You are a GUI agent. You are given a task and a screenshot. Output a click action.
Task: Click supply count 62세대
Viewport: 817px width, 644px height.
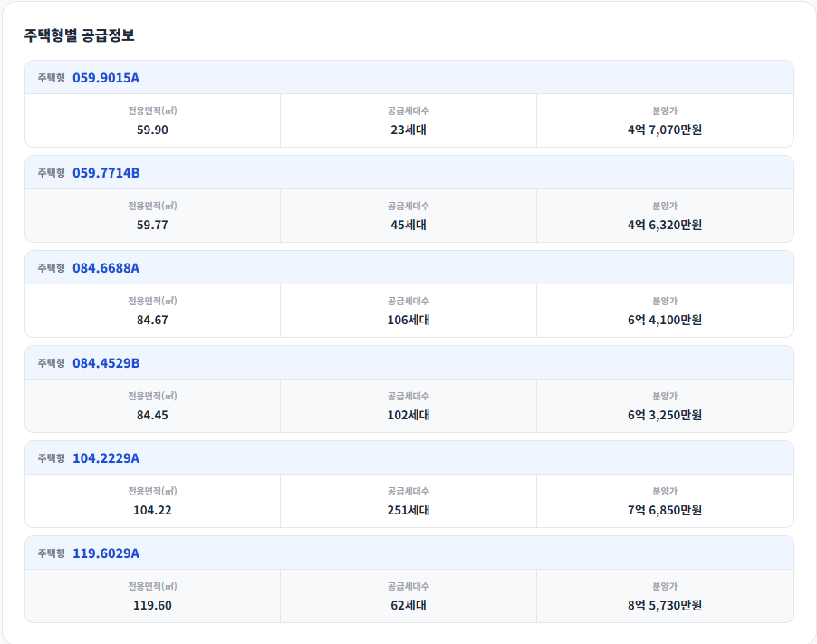click(408, 605)
